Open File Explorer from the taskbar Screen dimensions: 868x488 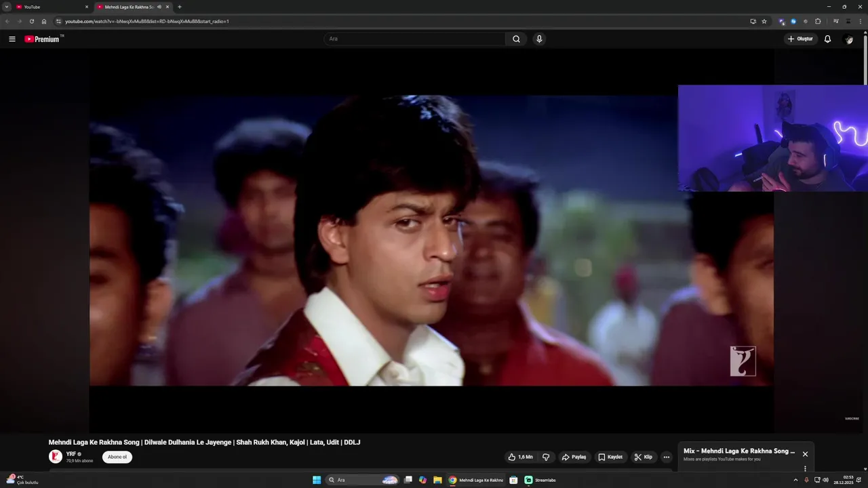pyautogui.click(x=438, y=480)
